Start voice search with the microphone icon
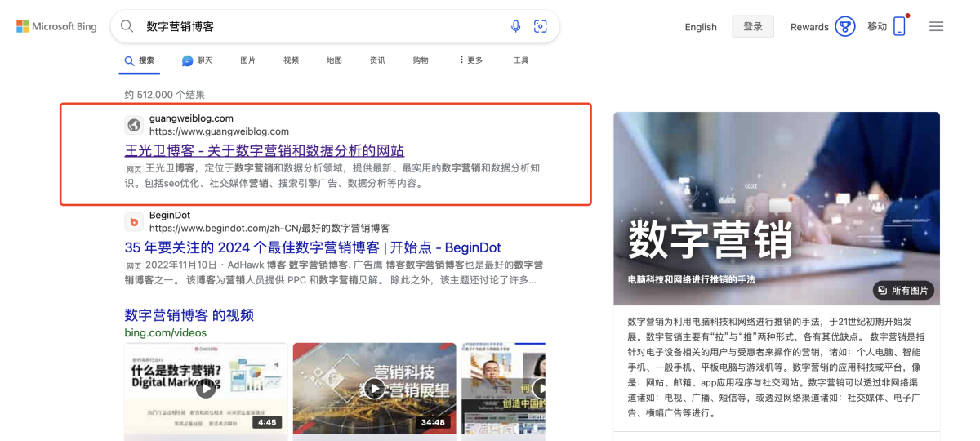 pyautogui.click(x=516, y=26)
